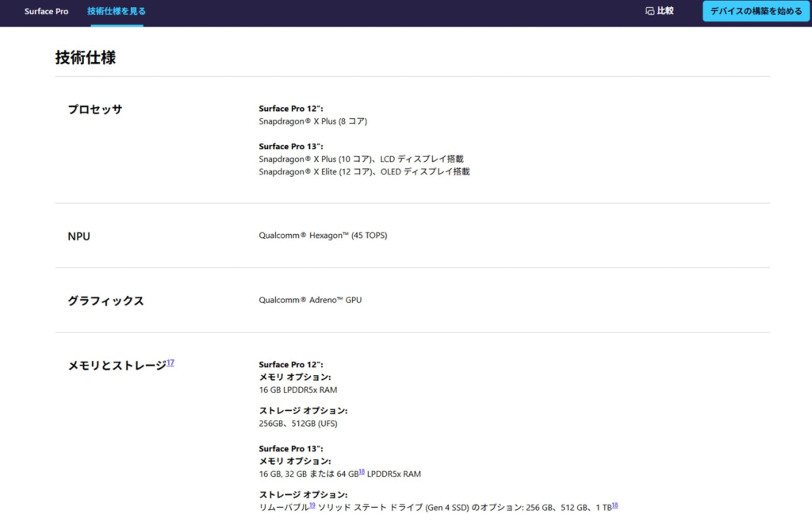Click the 'X Elite (12 コア)、OLED' line
Image resolution: width=812 pixels, height=522 pixels.
[364, 171]
